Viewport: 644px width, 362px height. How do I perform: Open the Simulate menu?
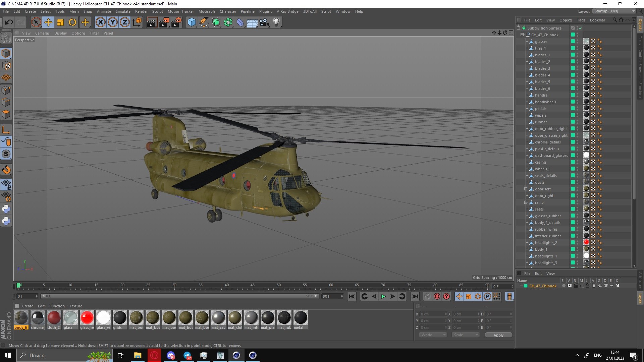[x=123, y=11]
